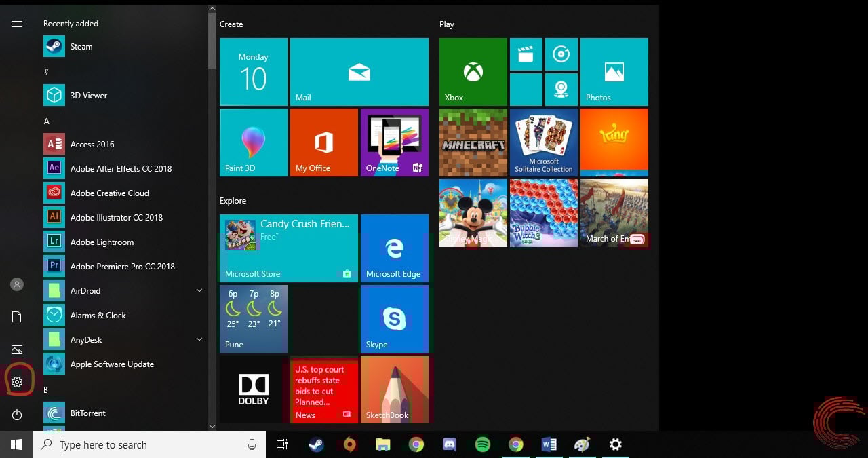The height and width of the screenshot is (458, 868).
Task: Open the Pune weather tile
Action: [x=254, y=319]
